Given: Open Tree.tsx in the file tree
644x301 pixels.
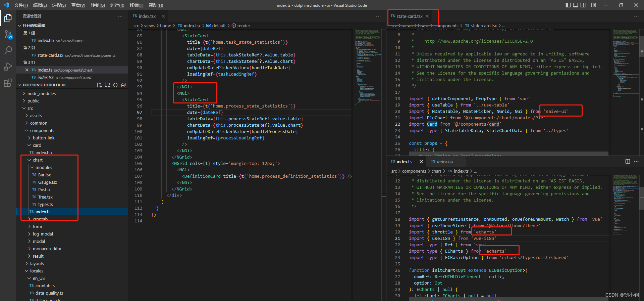Looking at the screenshot, I should (45, 197).
